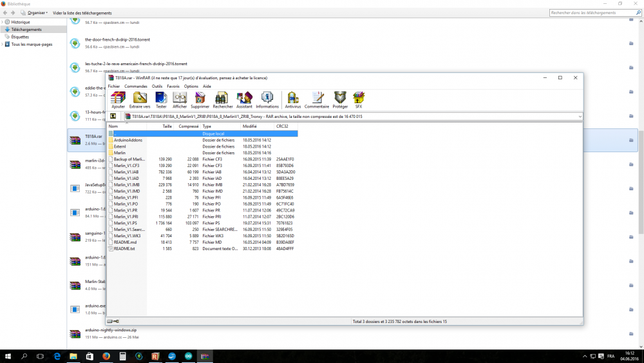
Task: Click Back arrow in Bibliothèque toolbar
Action: [5, 13]
